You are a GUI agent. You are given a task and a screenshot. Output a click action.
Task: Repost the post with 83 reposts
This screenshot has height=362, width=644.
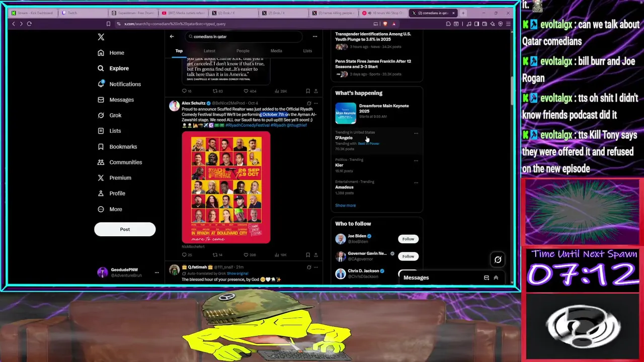pos(217,91)
